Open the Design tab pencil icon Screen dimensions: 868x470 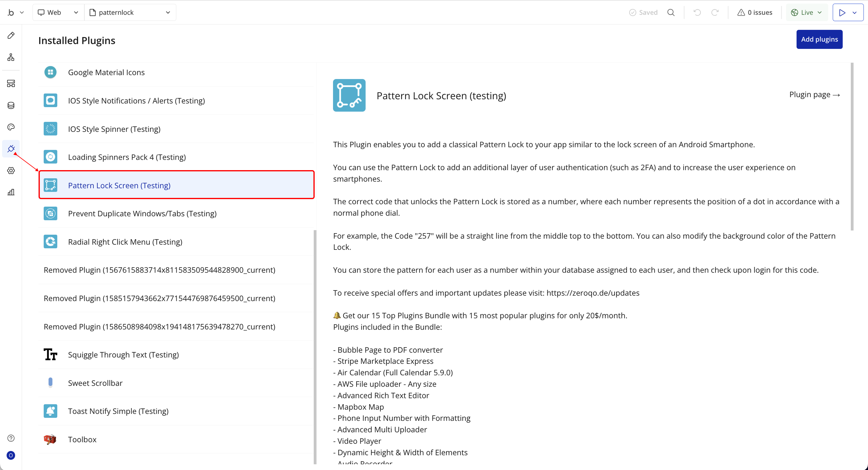[x=11, y=35]
